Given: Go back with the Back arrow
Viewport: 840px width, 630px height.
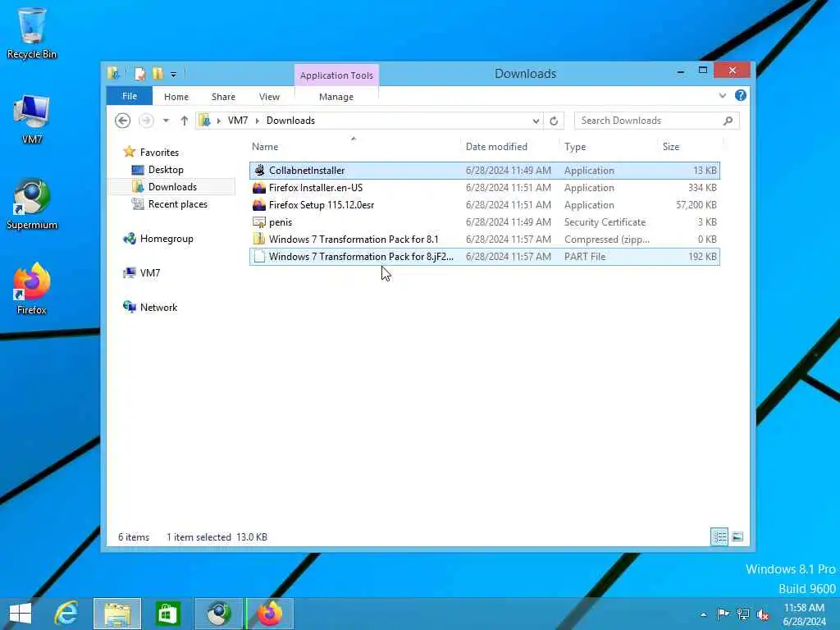Looking at the screenshot, I should point(123,121).
